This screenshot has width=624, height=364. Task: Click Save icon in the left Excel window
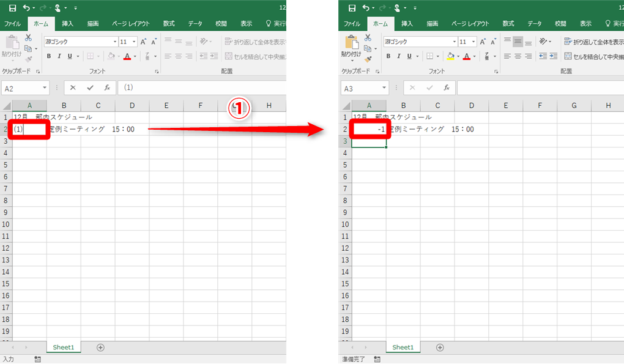click(12, 8)
